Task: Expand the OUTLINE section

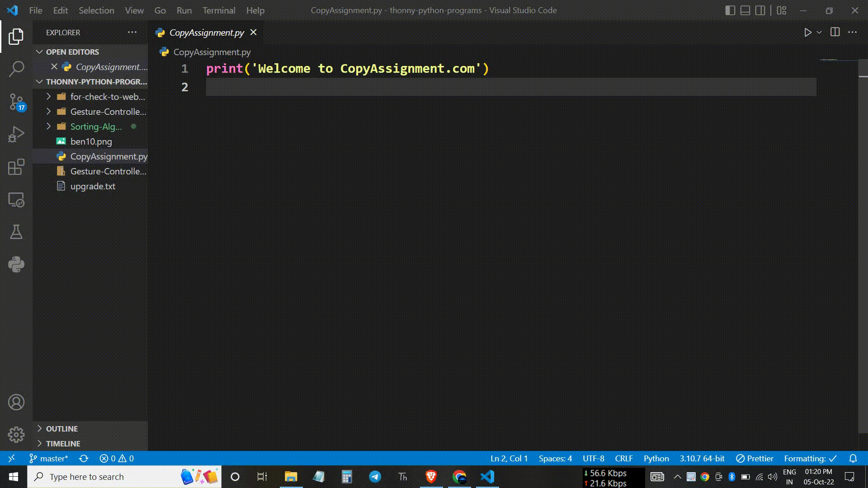Action: pos(39,428)
